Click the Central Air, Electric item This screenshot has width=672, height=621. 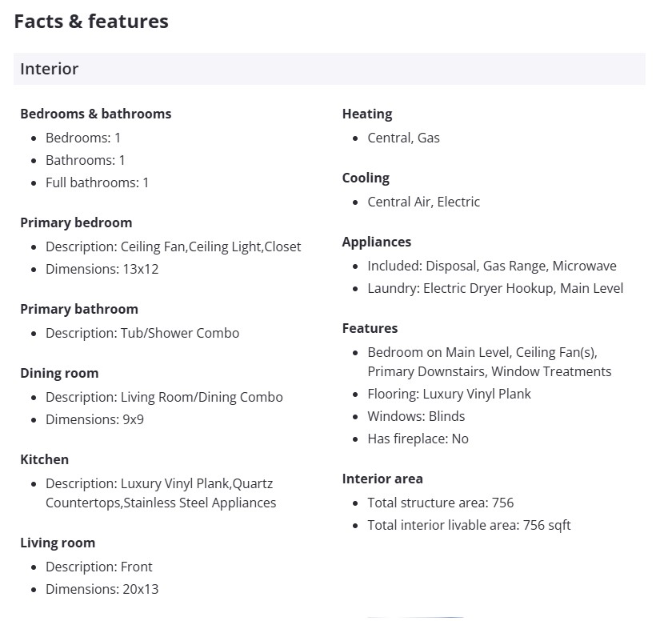[423, 202]
